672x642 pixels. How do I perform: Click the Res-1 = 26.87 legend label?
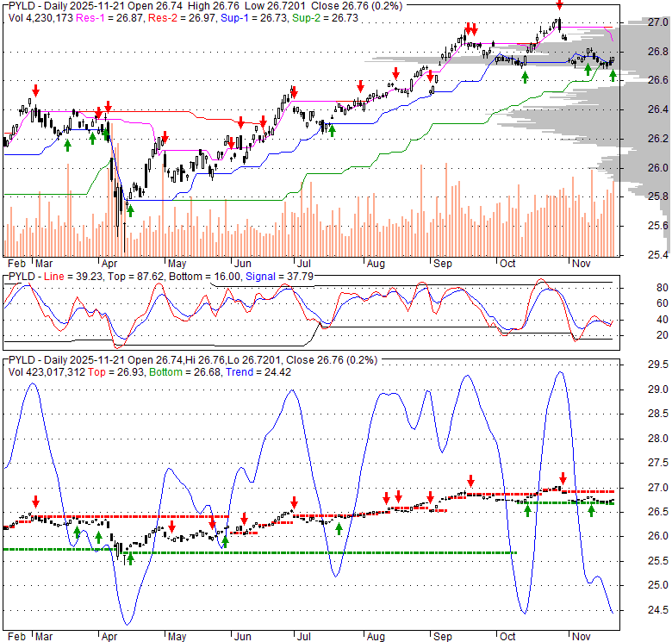click(109, 18)
